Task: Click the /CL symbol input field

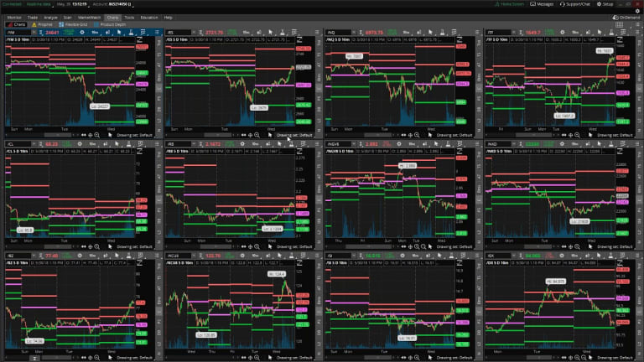Action: (18, 144)
